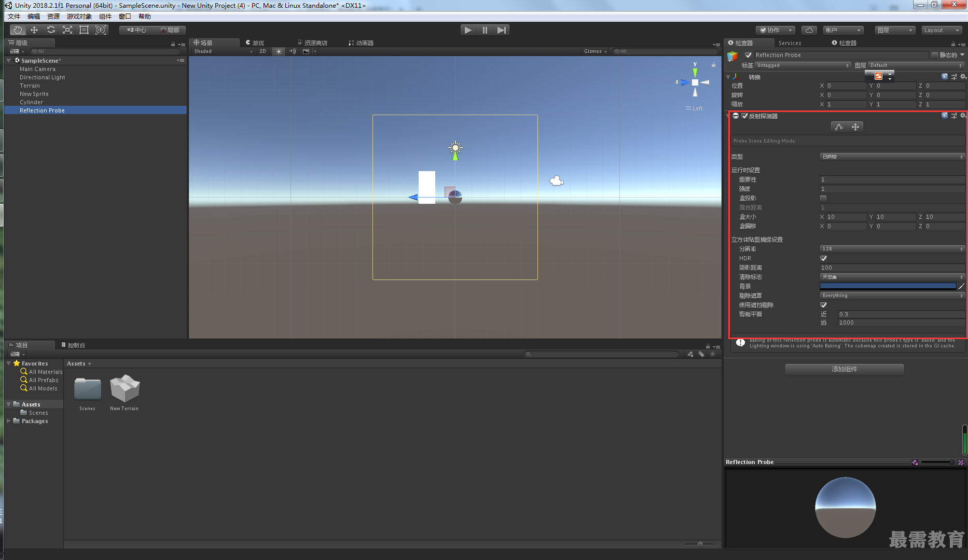Click the background color eyedropper

961,286
